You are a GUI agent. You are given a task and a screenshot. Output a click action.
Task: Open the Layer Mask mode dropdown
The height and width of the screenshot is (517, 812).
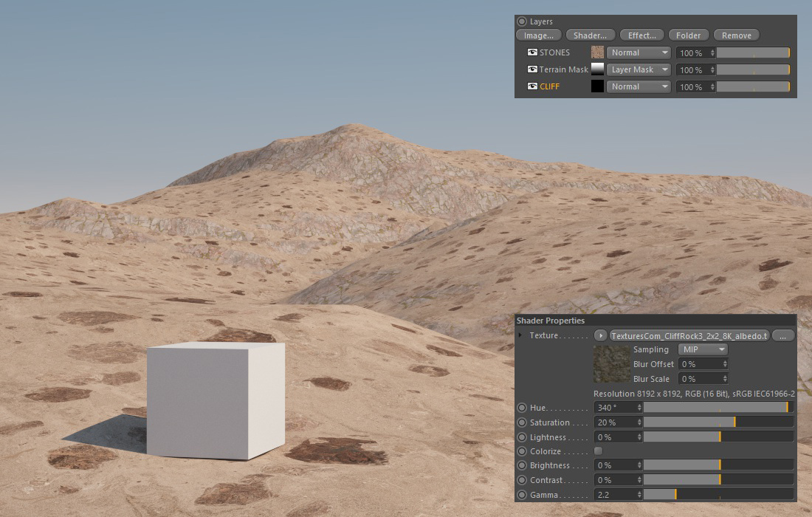click(x=639, y=69)
